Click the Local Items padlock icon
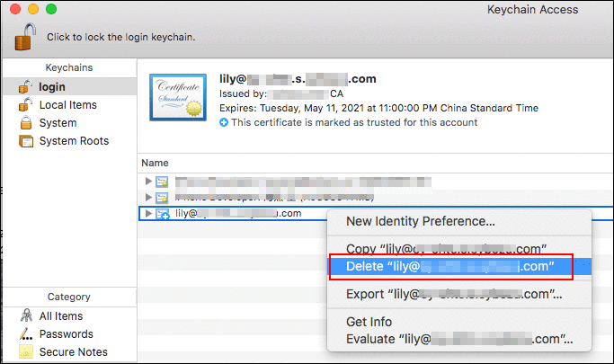The image size is (614, 364). coord(25,104)
